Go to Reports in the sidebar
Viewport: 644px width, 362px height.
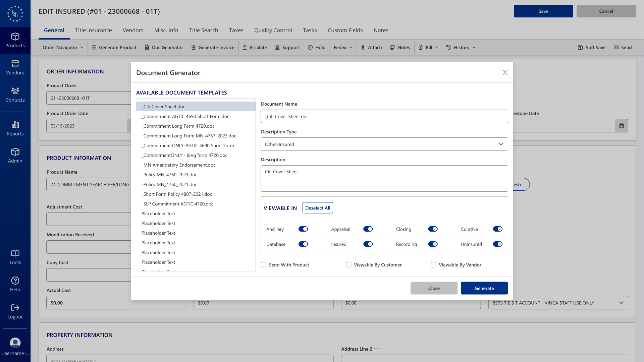click(15, 129)
